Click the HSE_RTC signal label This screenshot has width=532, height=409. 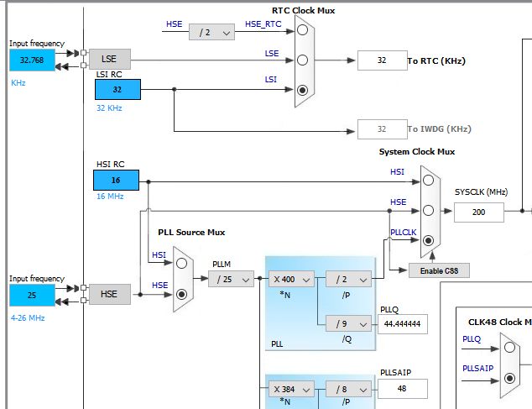(x=263, y=24)
